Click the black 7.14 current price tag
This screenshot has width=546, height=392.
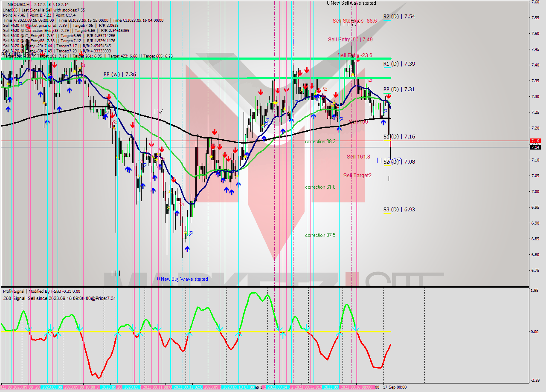[535, 147]
